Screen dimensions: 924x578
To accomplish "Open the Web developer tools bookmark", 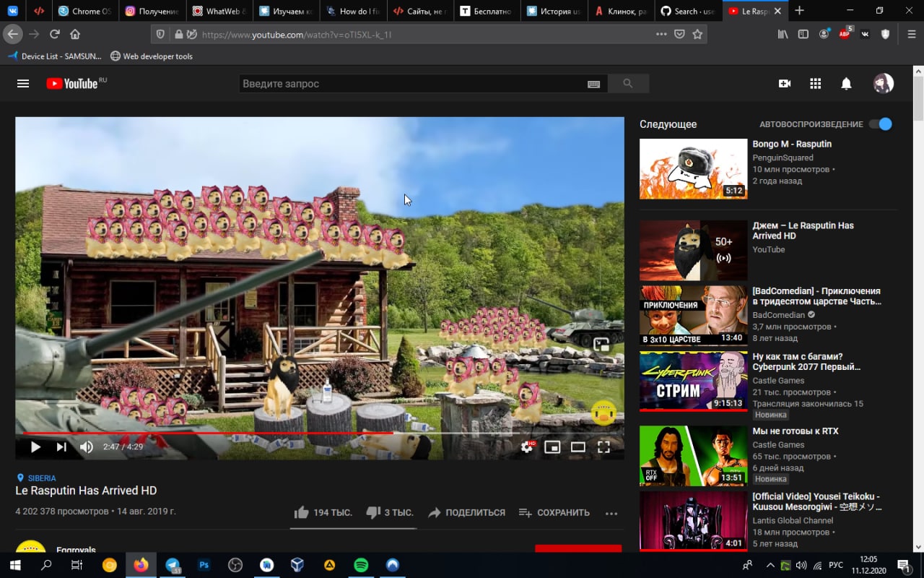I will pos(152,56).
